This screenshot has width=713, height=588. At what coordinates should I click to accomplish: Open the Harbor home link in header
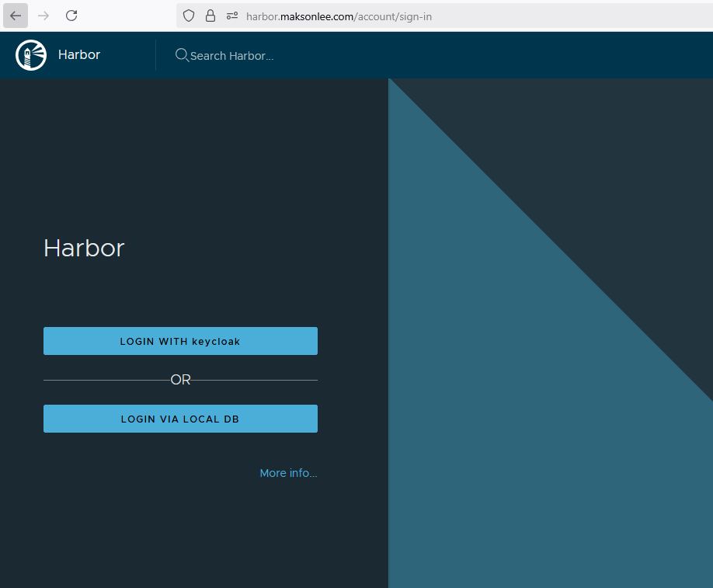click(79, 54)
